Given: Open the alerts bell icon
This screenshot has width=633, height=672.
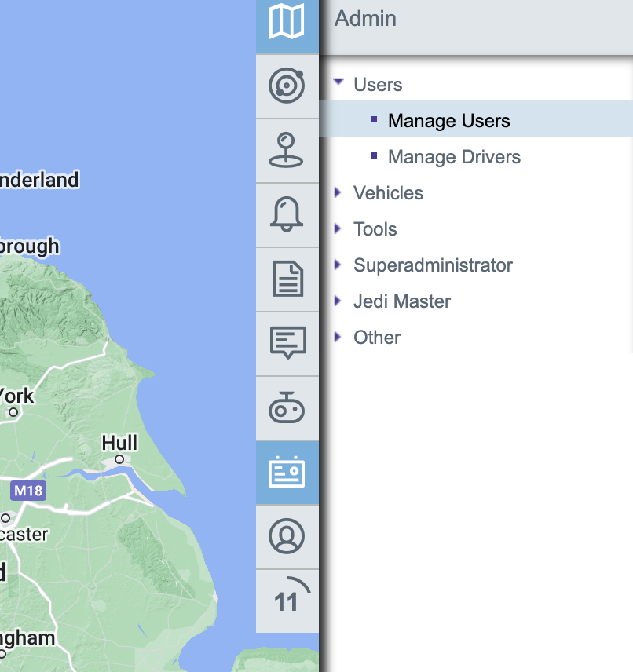Looking at the screenshot, I should click(287, 214).
